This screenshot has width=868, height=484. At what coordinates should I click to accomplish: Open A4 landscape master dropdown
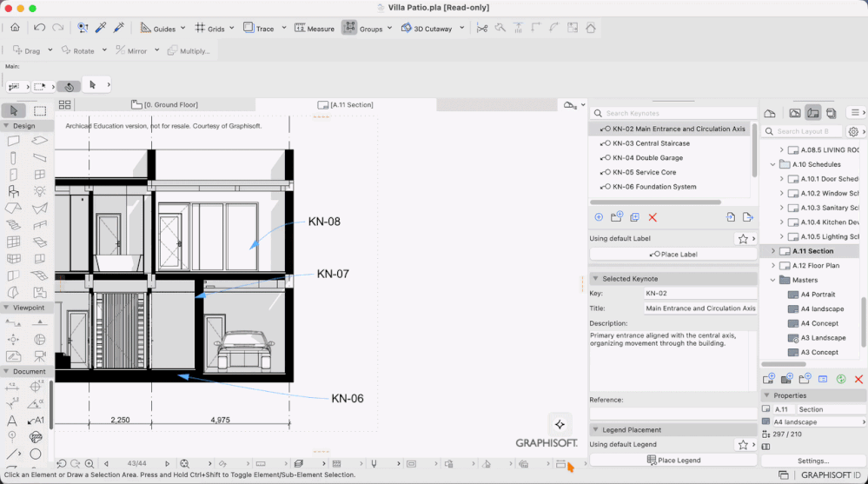(814, 422)
